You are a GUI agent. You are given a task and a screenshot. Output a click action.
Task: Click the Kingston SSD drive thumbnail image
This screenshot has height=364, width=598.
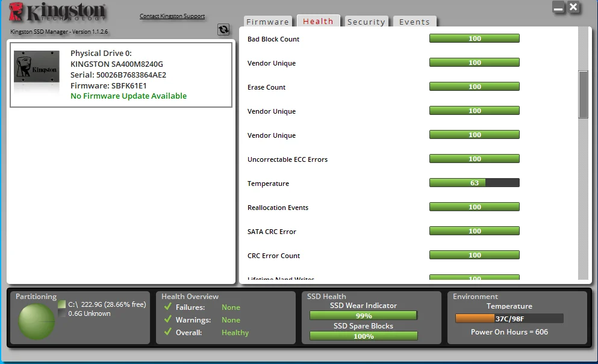pyautogui.click(x=37, y=67)
